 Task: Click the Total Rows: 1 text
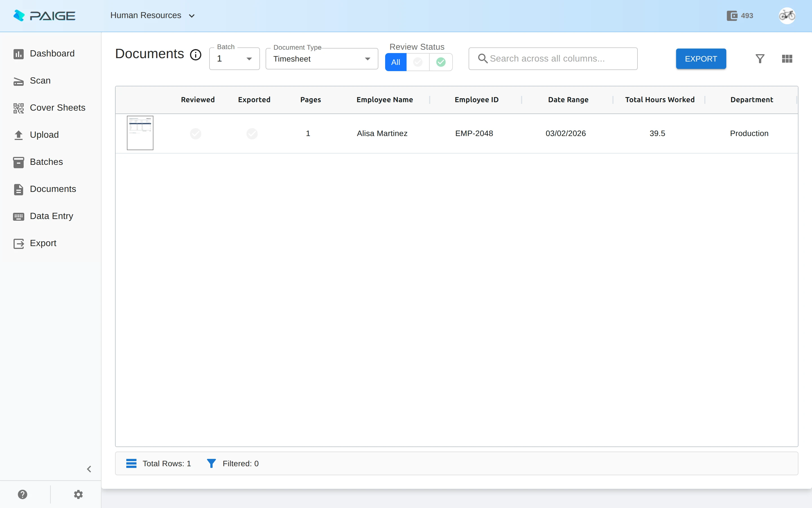click(x=167, y=464)
